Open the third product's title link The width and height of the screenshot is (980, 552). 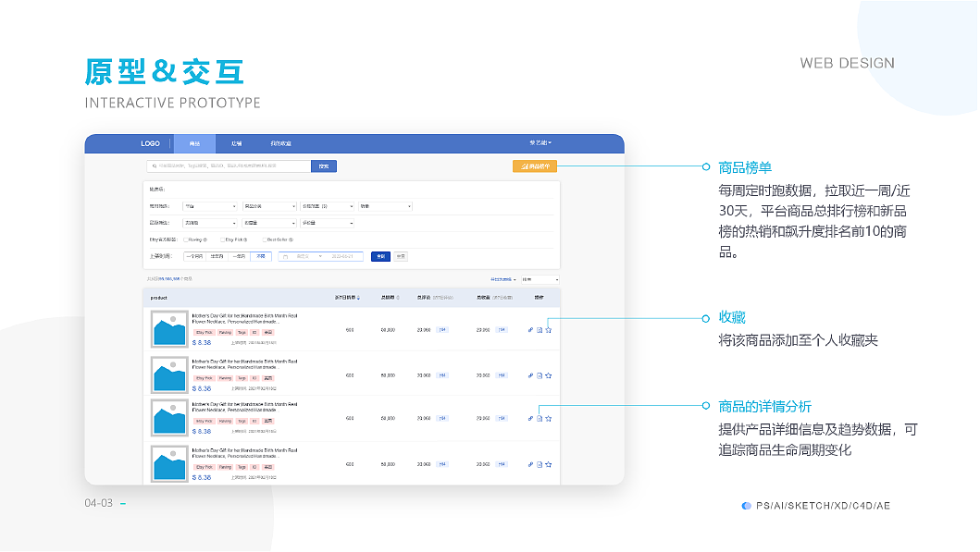(x=244, y=407)
